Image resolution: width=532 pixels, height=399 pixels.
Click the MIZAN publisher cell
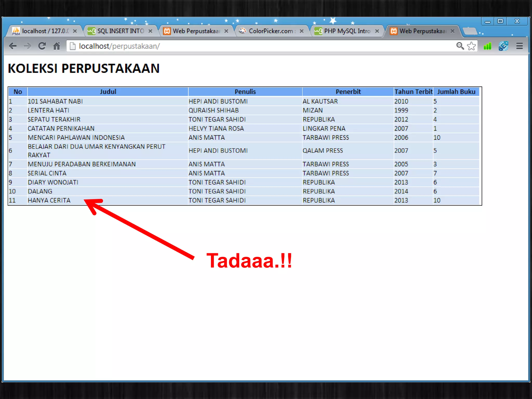[348, 110]
